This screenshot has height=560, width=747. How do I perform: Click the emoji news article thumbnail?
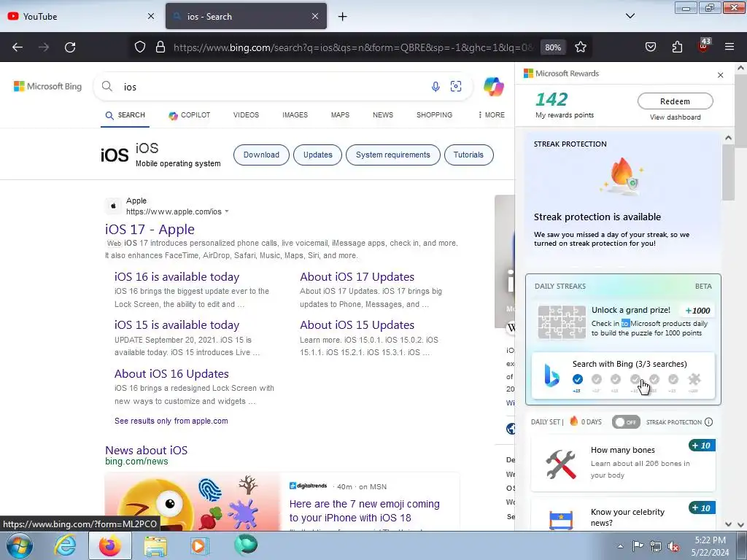coord(193,502)
